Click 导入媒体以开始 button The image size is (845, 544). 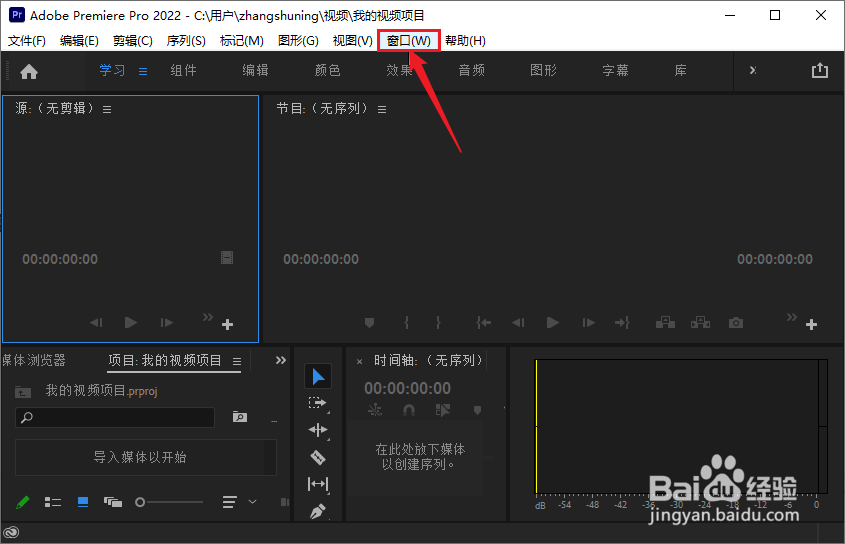point(146,457)
